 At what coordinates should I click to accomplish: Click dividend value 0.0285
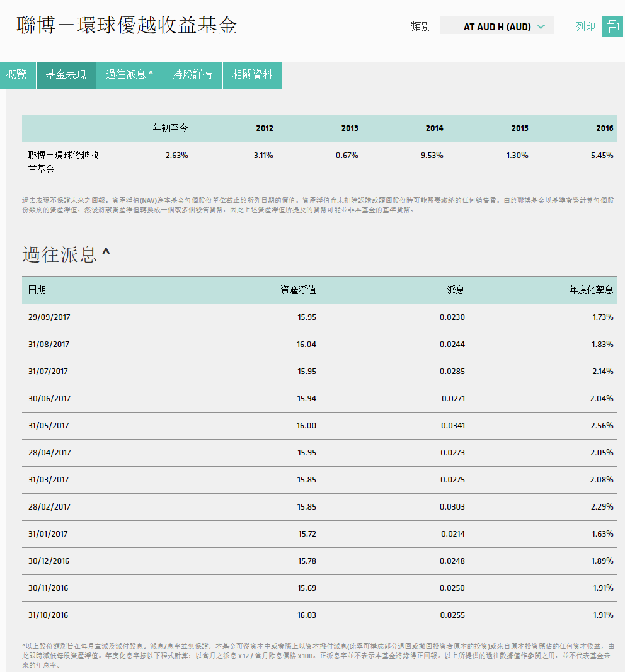[x=452, y=371]
